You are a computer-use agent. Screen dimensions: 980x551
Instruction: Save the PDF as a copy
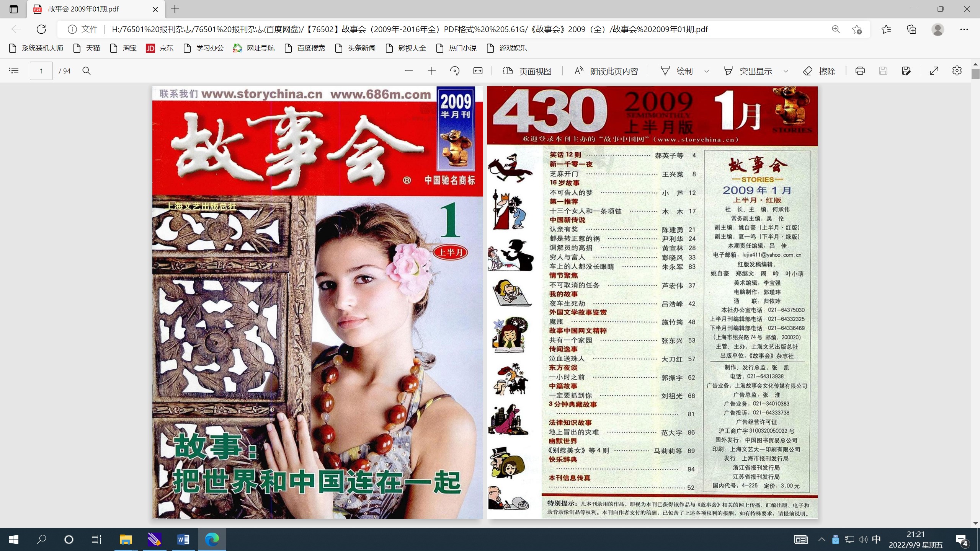[x=906, y=71]
